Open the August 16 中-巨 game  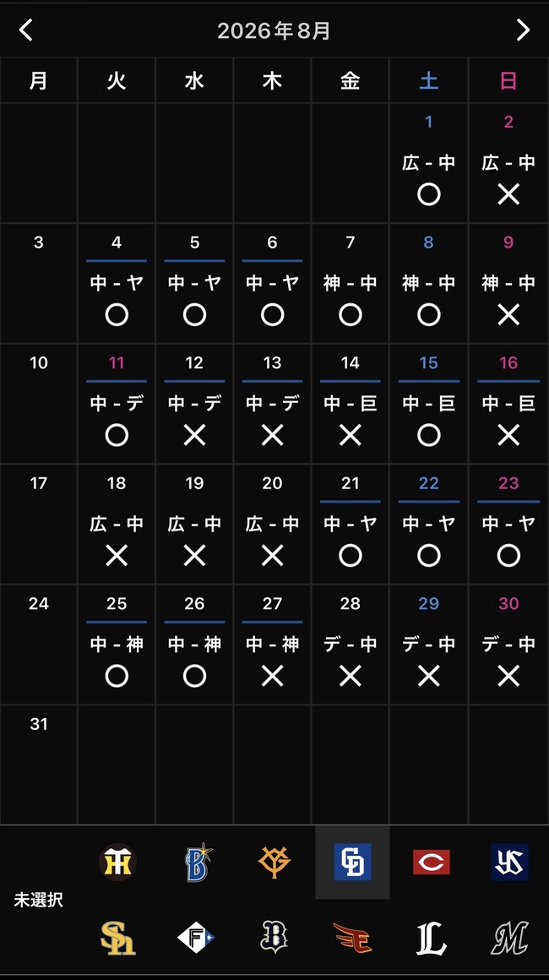(508, 404)
